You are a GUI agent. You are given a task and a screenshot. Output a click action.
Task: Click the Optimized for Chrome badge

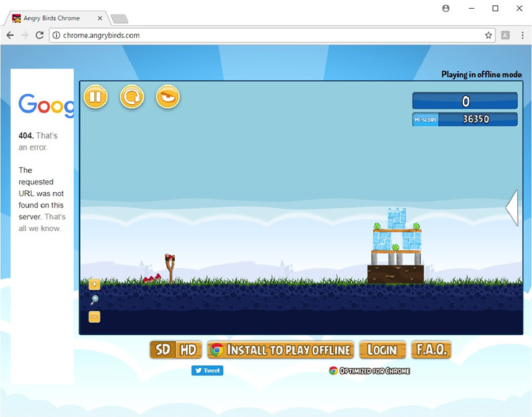tap(370, 371)
